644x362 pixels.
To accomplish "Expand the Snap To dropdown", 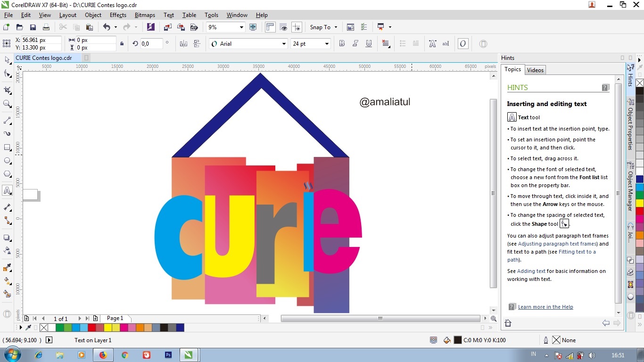I will point(336,27).
